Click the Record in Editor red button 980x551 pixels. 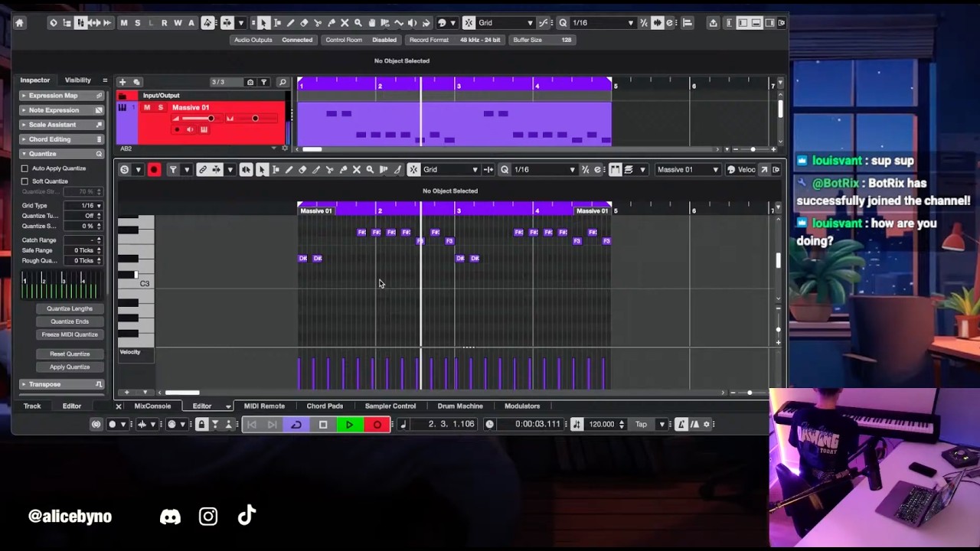coord(154,170)
